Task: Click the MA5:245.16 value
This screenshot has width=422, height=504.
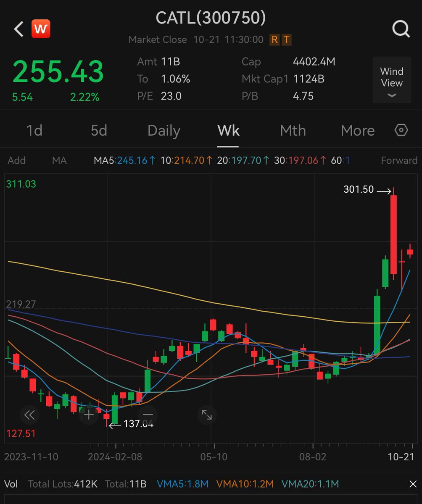Action: pyautogui.click(x=125, y=160)
